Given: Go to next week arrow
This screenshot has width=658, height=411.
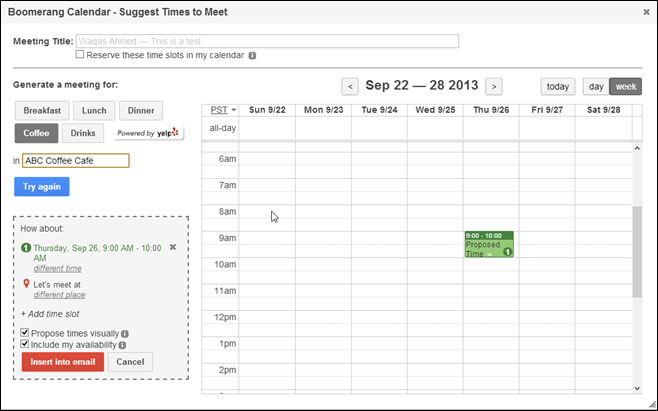Looking at the screenshot, I should click(x=494, y=86).
